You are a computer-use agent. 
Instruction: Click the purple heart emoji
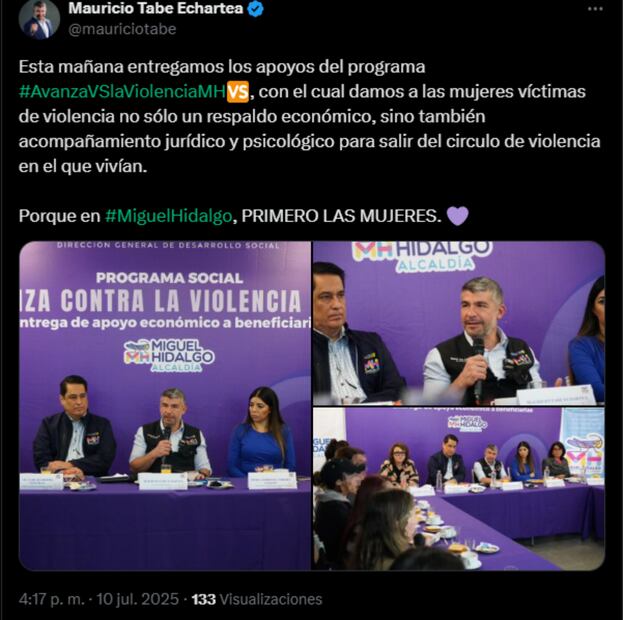[x=457, y=216]
